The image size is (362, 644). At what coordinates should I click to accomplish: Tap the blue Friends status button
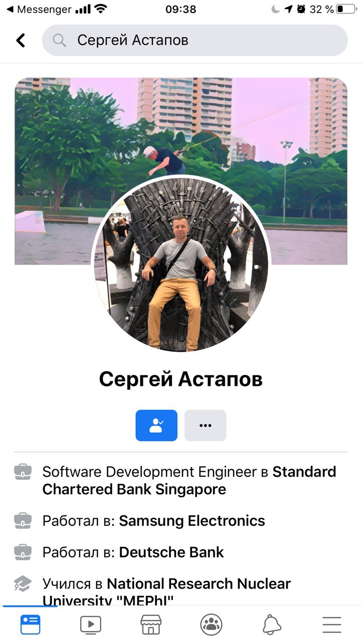pos(156,426)
